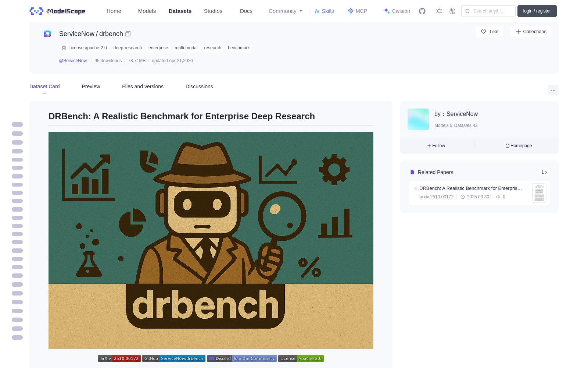Open the DRBench related paper title

pos(470,188)
